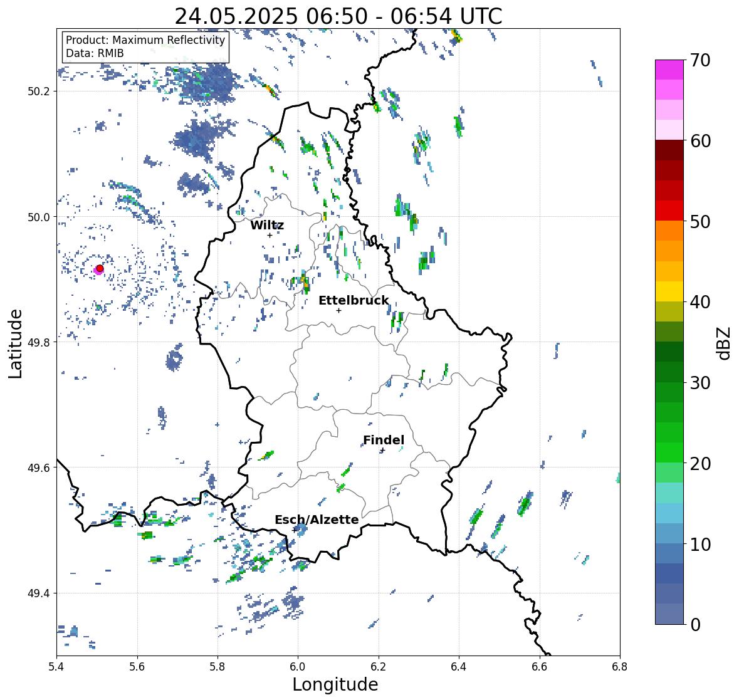Click the 6.6 longitude tick label

pyautogui.click(x=540, y=667)
